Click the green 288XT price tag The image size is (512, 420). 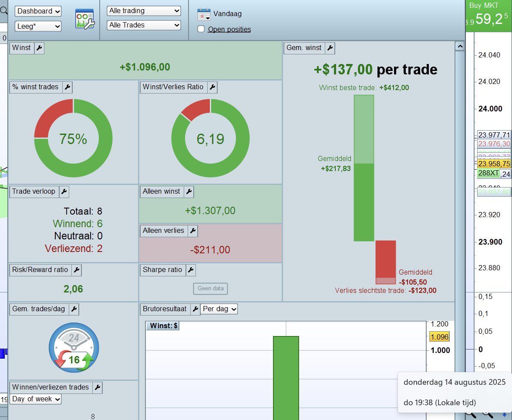pos(488,173)
